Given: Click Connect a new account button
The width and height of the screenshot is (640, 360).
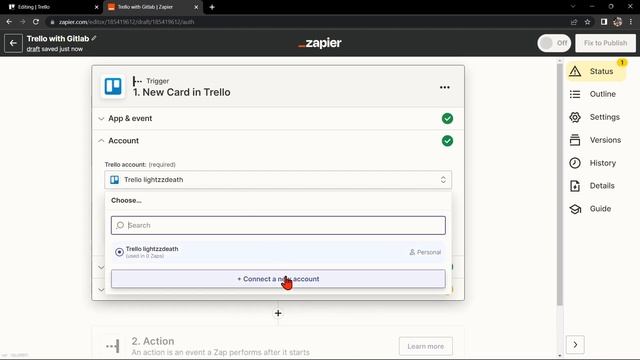Looking at the screenshot, I should click(278, 279).
